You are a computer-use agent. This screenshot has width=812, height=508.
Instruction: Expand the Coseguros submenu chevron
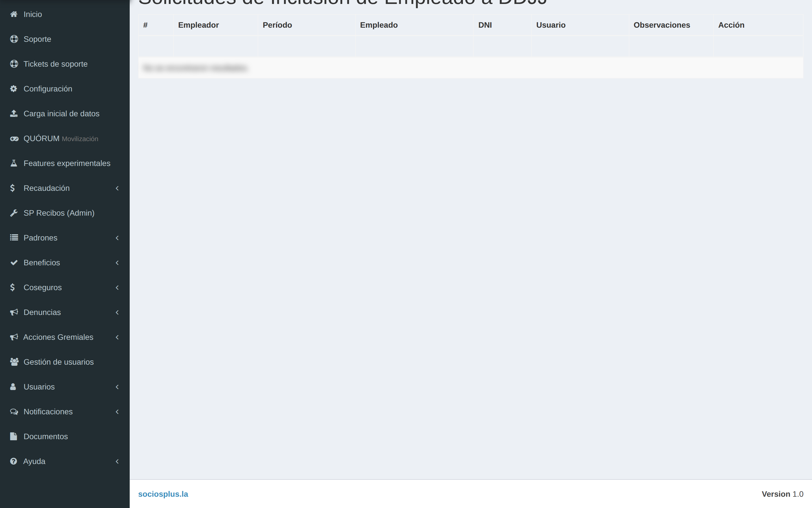[117, 288]
